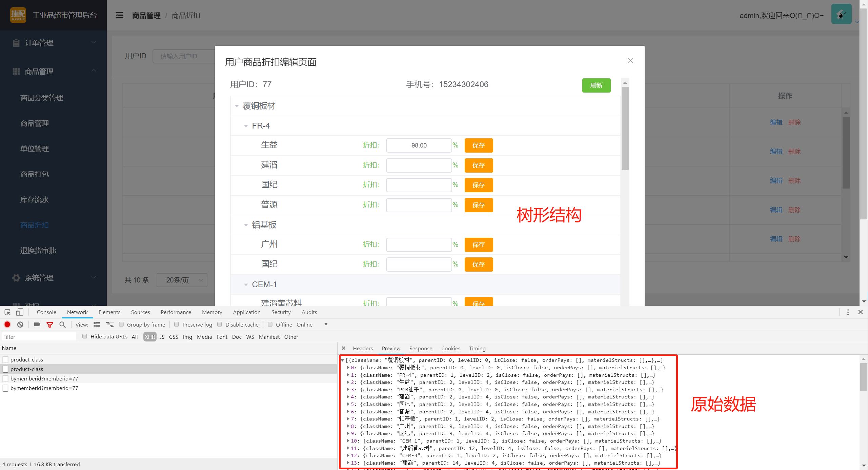The image size is (868, 470).
Task: Click the 刷新 refresh button
Action: click(596, 85)
